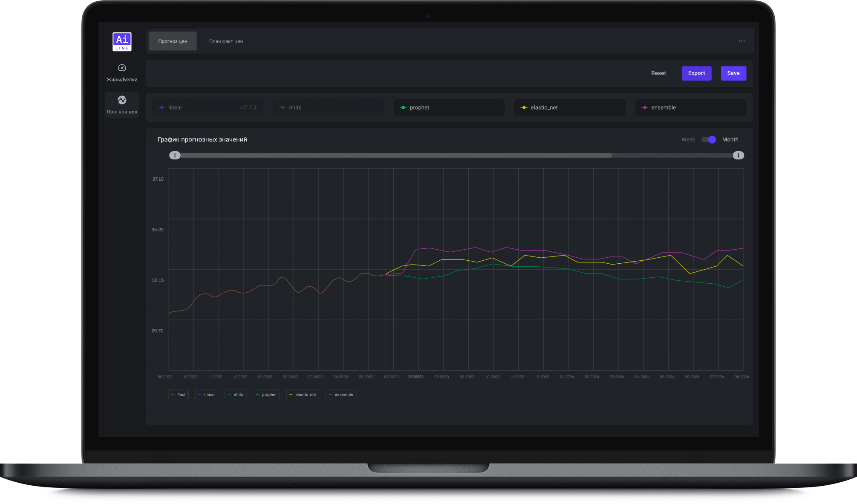The height and width of the screenshot is (504, 857).
Task: Select the ensemble model card
Action: pos(690,108)
